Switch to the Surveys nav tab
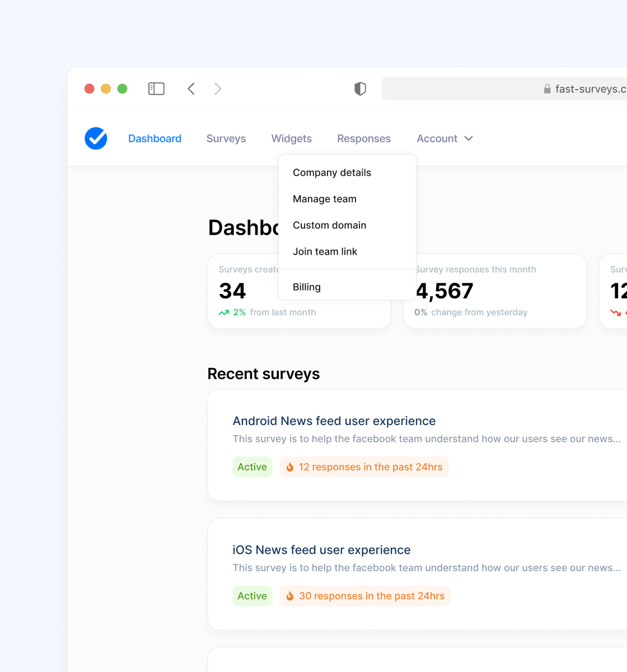 (226, 138)
